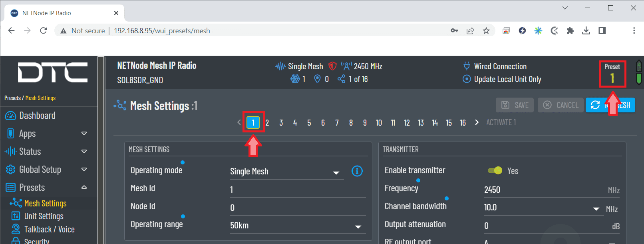644x244 pixels.
Task: Click the Dashboard gauge icon in sidebar
Action: click(x=10, y=116)
